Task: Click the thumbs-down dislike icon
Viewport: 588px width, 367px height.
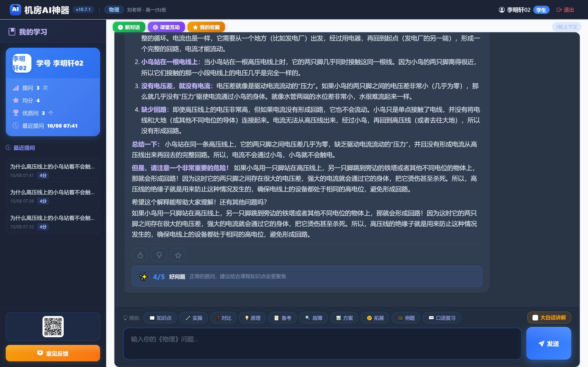Action: (159, 255)
